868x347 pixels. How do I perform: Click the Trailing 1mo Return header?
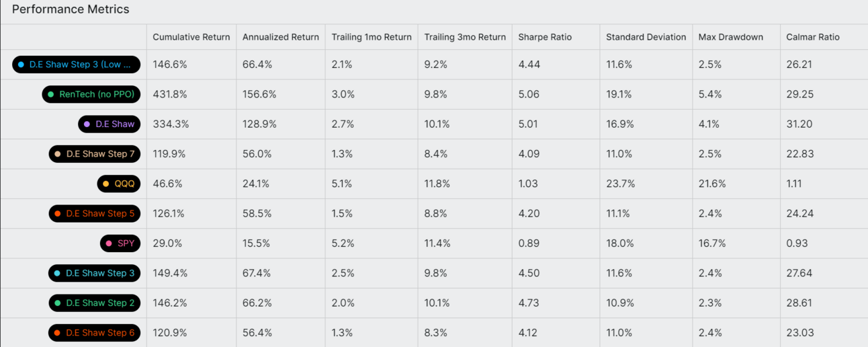[371, 37]
